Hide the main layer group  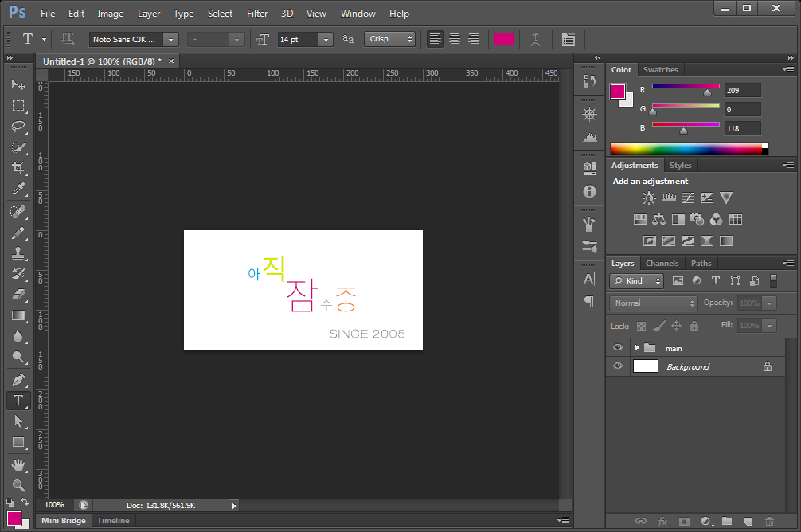[x=617, y=348]
